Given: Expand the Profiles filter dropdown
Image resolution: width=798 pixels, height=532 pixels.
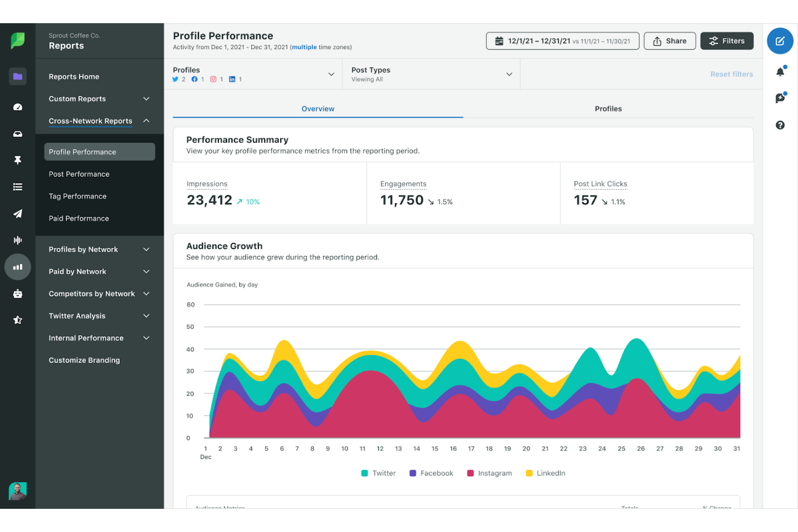Looking at the screenshot, I should (x=254, y=74).
